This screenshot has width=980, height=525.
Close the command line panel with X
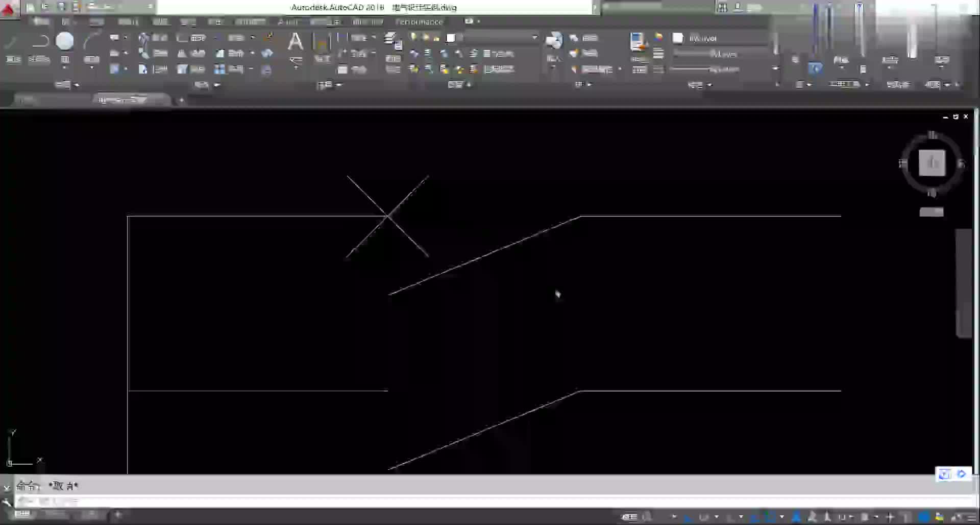point(7,487)
